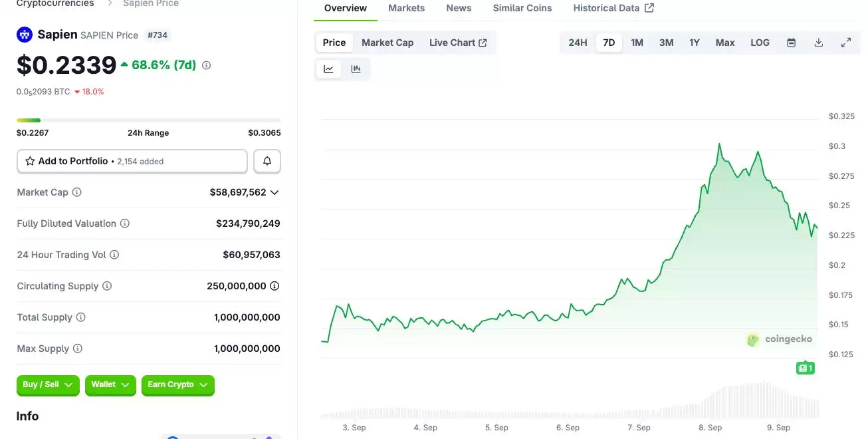Expand the chart to fullscreen

pos(846,42)
